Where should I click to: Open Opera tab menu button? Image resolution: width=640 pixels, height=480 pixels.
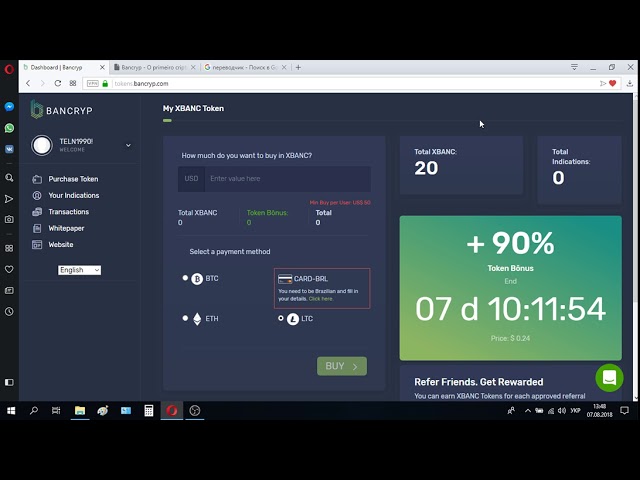pyautogui.click(x=574, y=67)
